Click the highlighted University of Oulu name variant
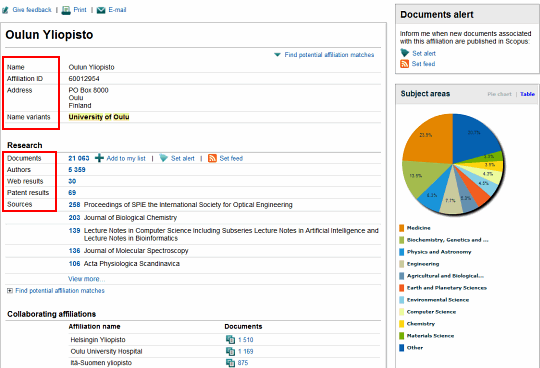The width and height of the screenshot is (540, 368). pyautogui.click(x=99, y=117)
